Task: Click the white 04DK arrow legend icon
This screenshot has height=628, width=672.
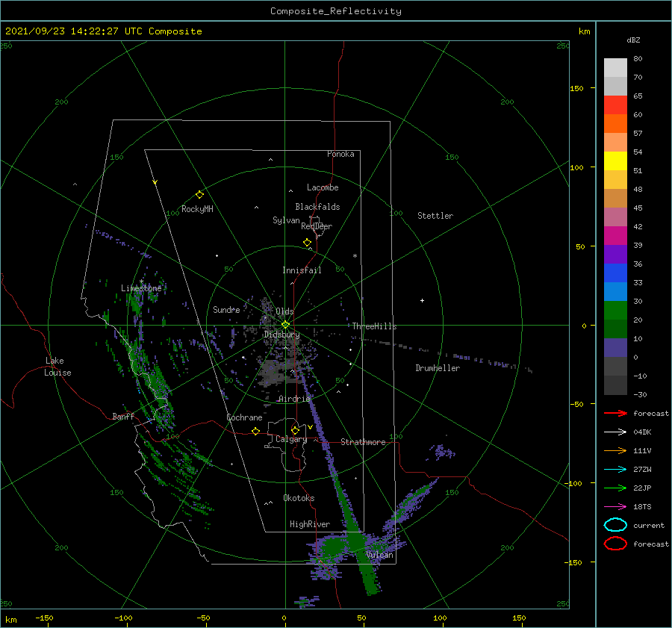Action: click(615, 432)
